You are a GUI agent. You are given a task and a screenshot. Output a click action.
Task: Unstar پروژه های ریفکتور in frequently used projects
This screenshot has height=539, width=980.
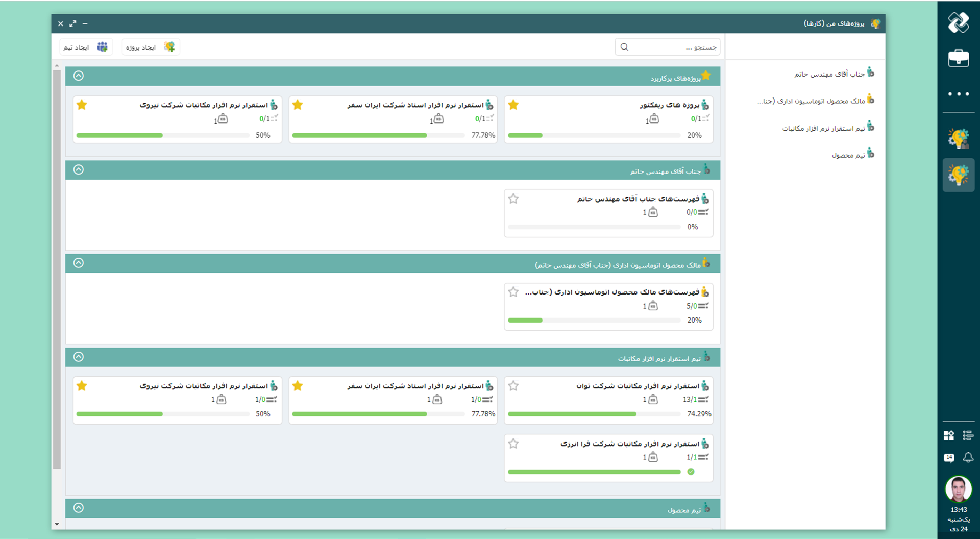(x=513, y=105)
